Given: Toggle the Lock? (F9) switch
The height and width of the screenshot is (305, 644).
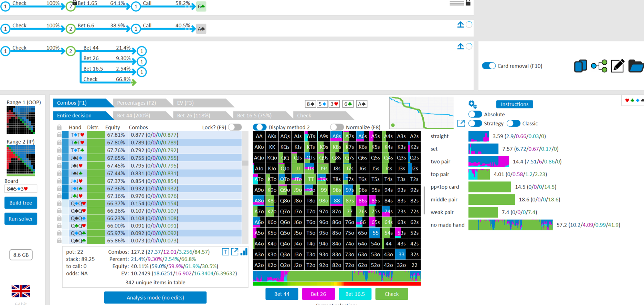Looking at the screenshot, I should (x=235, y=127).
